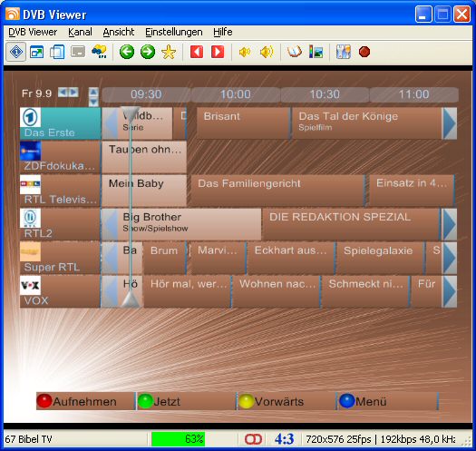Go to previous day arrow beside Fr 9.9
The image size is (476, 451).
click(x=63, y=92)
